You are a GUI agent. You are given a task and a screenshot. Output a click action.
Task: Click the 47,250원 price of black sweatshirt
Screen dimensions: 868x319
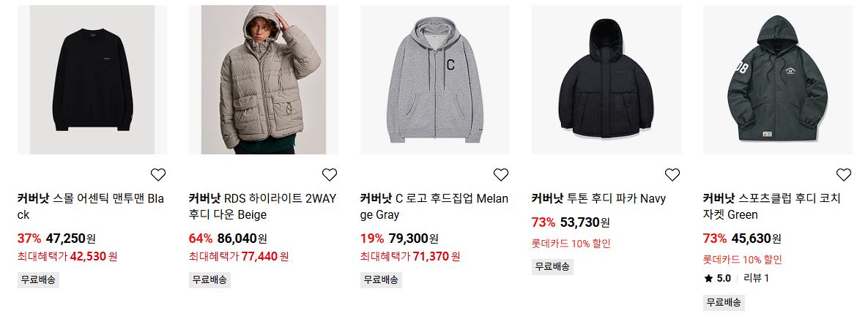[71, 239]
